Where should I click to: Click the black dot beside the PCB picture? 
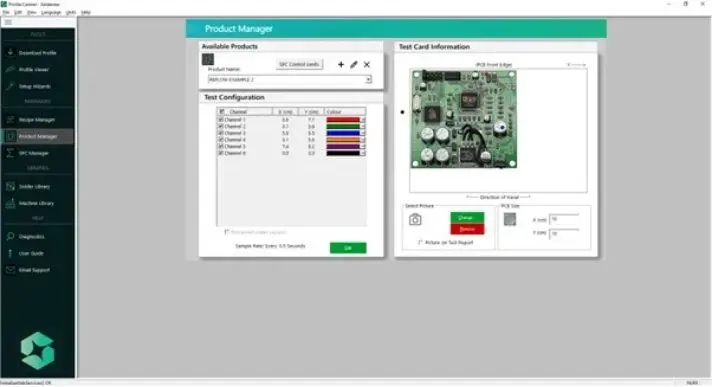(x=402, y=112)
